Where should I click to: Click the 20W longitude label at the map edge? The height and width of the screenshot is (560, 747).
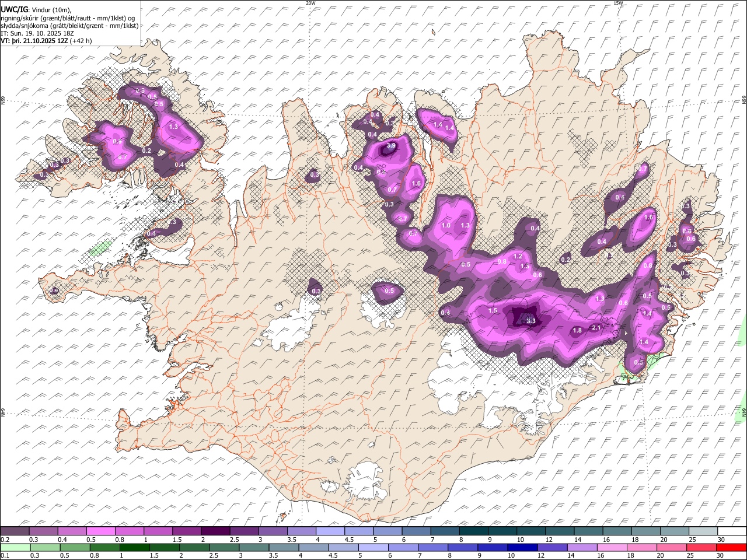coord(310,3)
